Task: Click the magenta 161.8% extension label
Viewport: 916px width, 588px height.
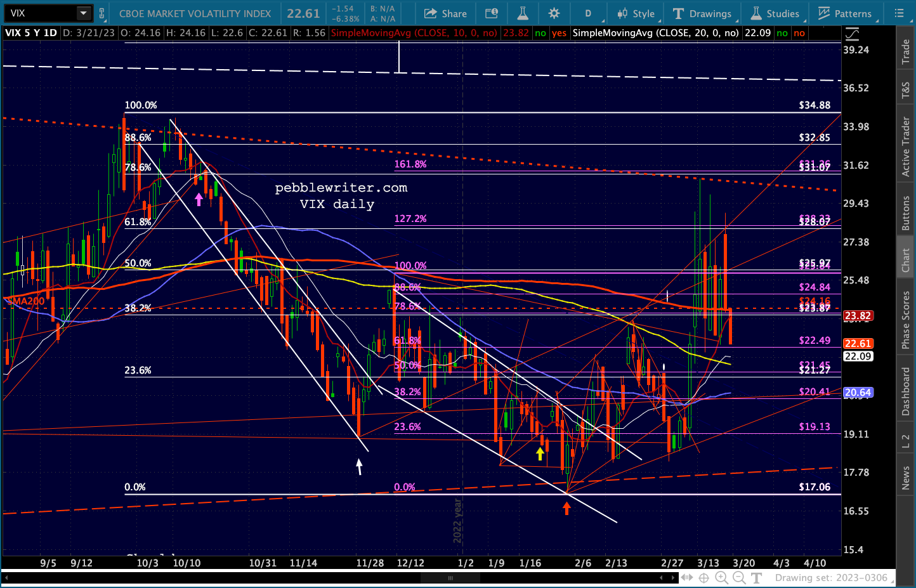Action: pos(410,164)
